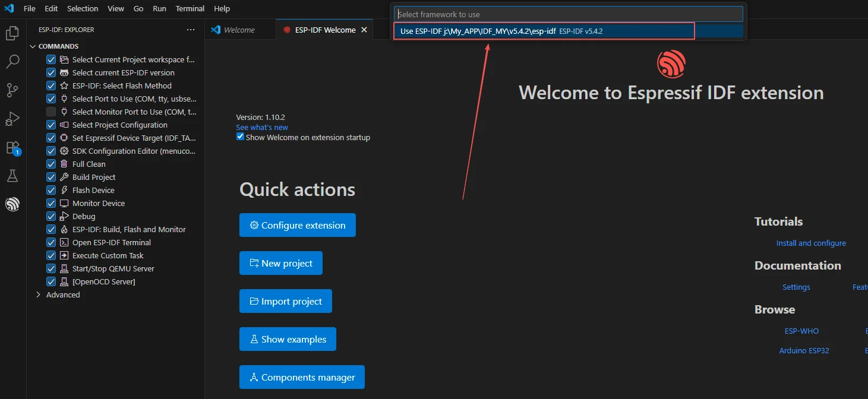Click the Select framework to use input
This screenshot has width=868, height=399.
pyautogui.click(x=568, y=14)
